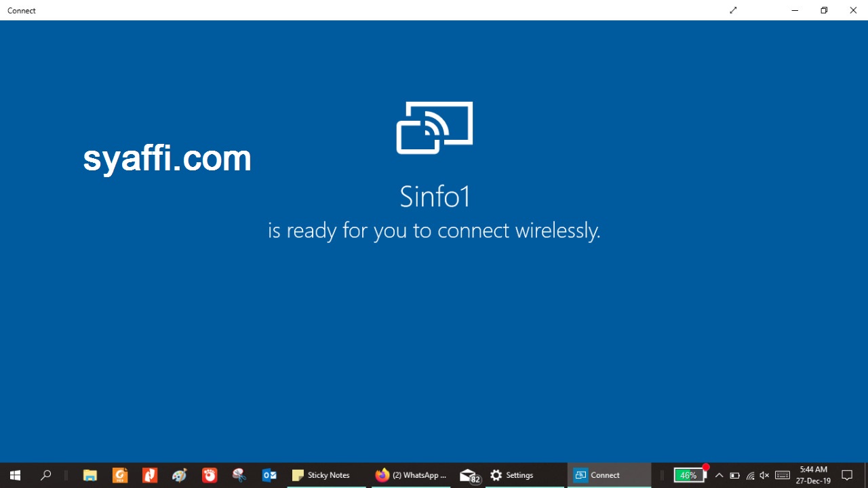Switch to Settings window in taskbar

(x=525, y=475)
